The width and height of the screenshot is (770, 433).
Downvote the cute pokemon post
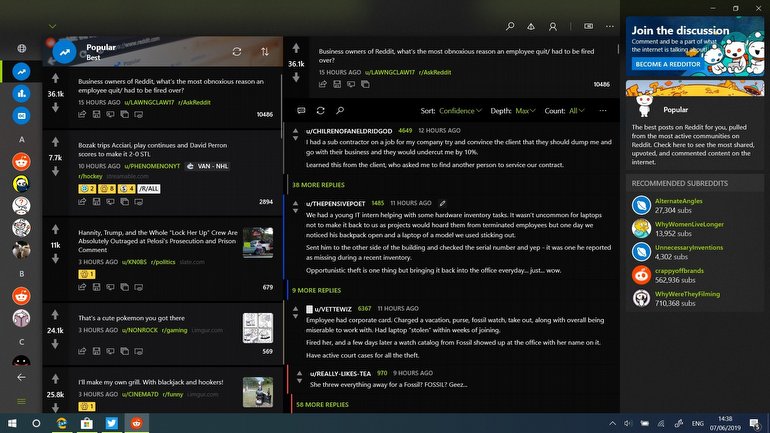click(55, 344)
